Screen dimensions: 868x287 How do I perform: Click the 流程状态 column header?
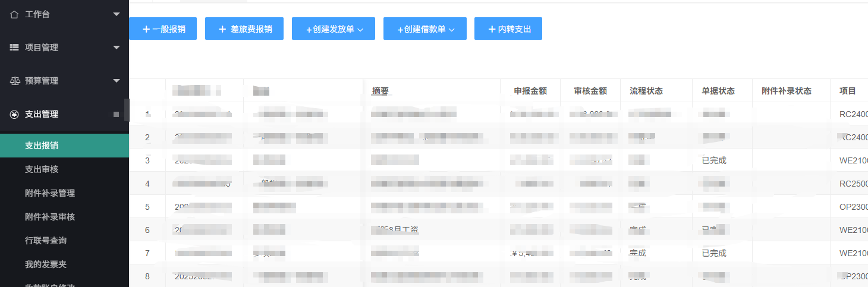click(x=646, y=91)
